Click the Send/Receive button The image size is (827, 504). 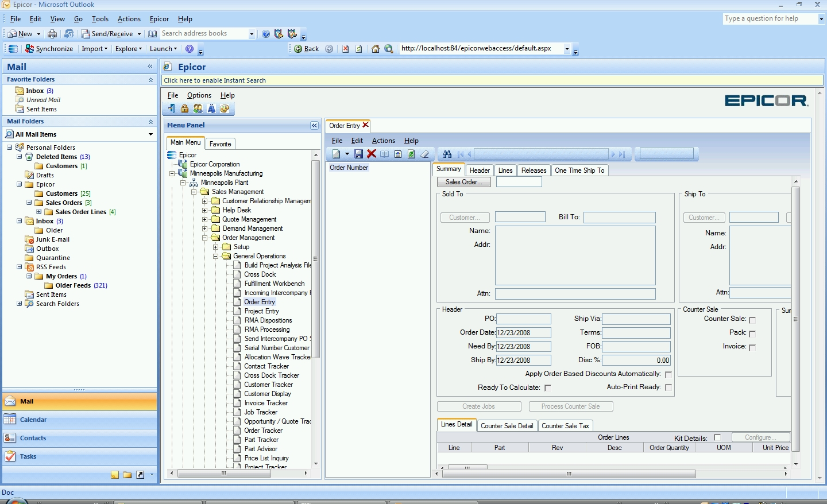tap(112, 34)
